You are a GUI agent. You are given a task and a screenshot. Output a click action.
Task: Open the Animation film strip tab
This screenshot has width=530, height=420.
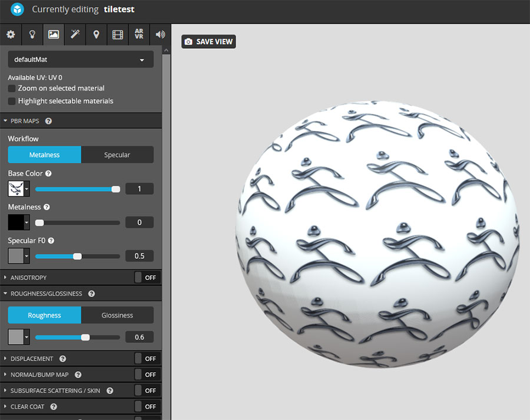pos(118,35)
